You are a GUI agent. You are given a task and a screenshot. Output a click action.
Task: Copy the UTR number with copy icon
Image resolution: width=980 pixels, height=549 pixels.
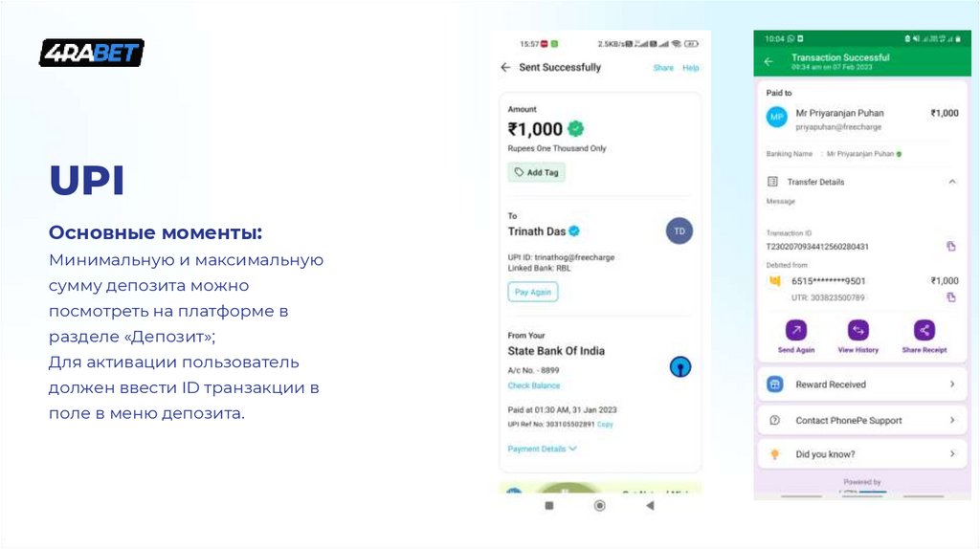point(950,297)
